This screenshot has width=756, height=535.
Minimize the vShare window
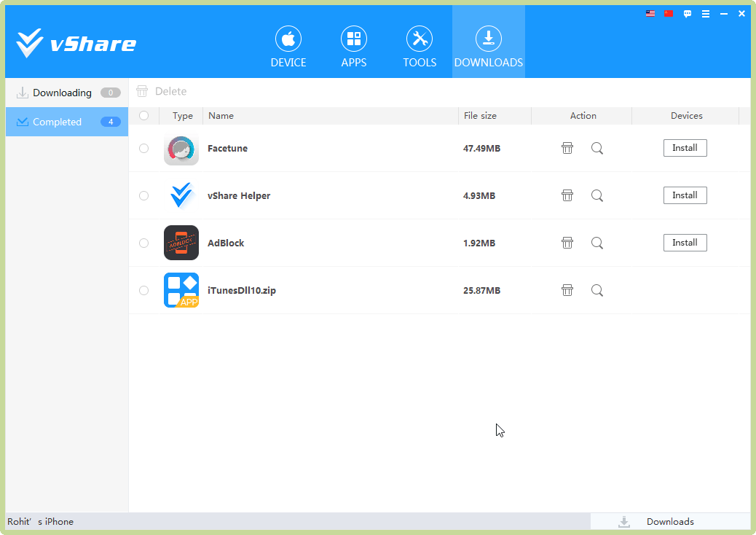724,14
